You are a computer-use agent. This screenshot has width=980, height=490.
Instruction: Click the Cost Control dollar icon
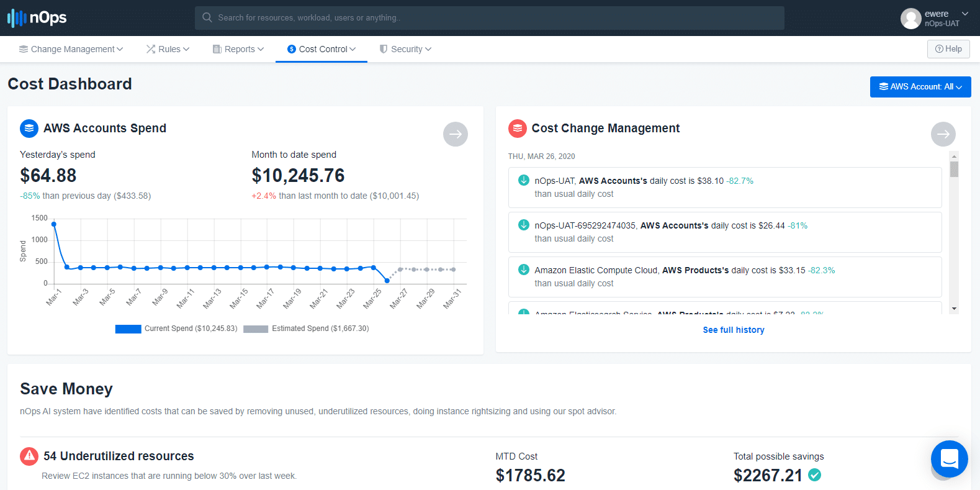click(292, 49)
